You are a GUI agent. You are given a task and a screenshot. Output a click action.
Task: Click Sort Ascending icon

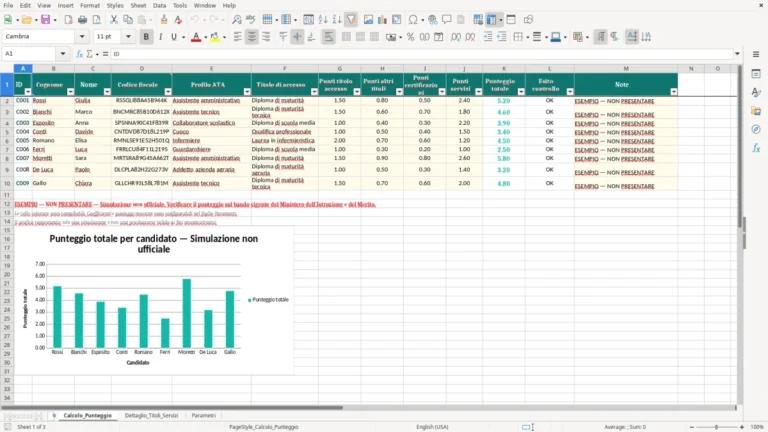coord(323,20)
